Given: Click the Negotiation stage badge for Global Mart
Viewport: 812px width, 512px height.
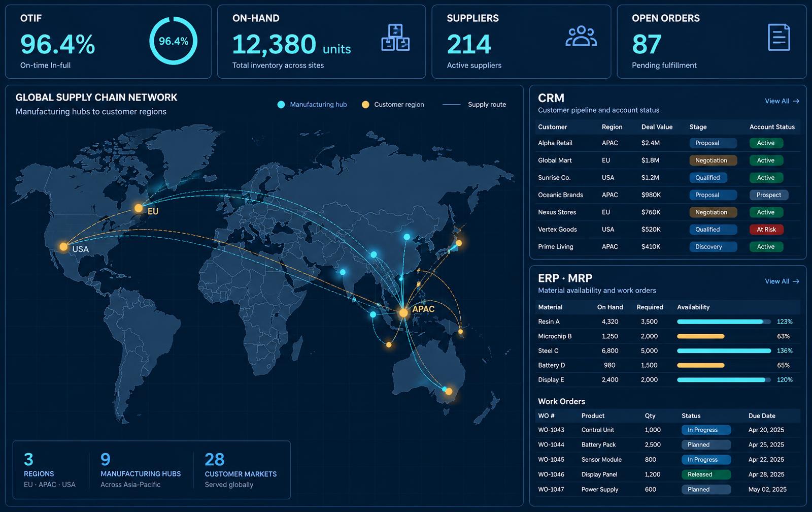Looking at the screenshot, I should pyautogui.click(x=713, y=161).
